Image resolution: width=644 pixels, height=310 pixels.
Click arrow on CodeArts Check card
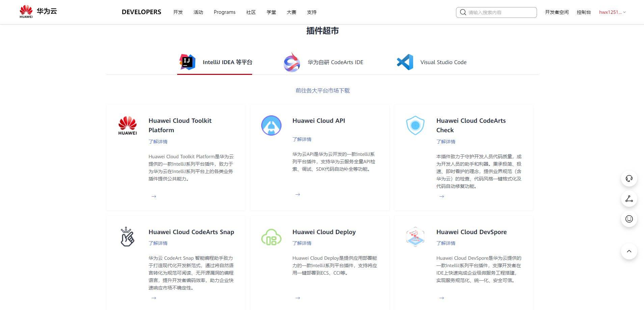tap(442, 196)
